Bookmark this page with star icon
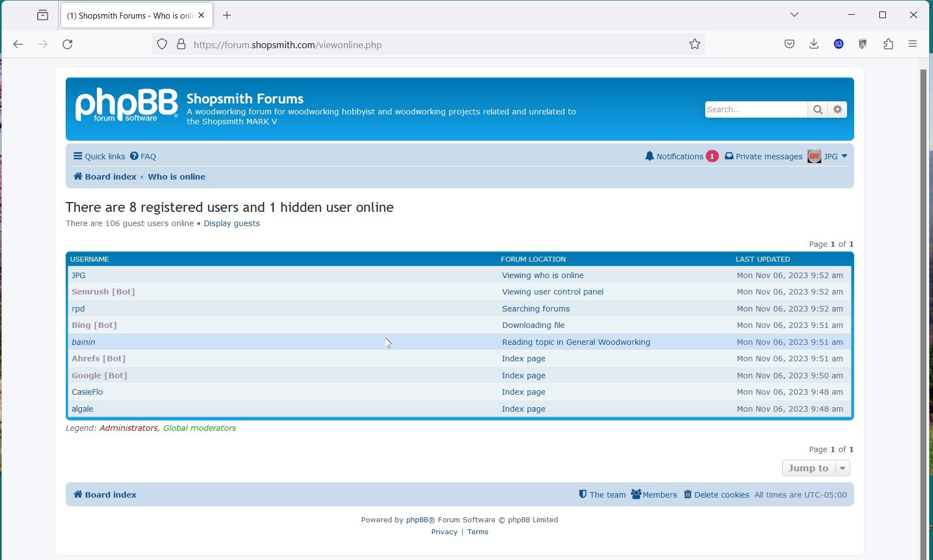This screenshot has width=933, height=560. click(695, 44)
